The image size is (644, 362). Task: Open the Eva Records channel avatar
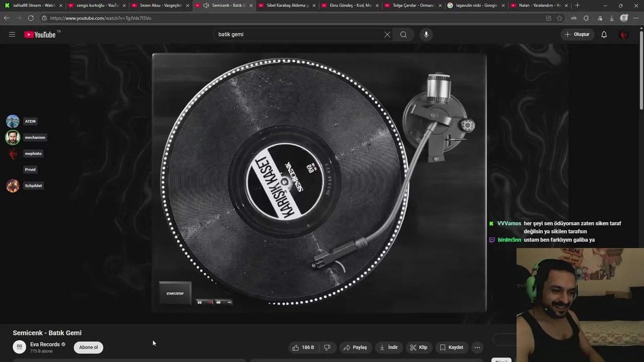(19, 347)
